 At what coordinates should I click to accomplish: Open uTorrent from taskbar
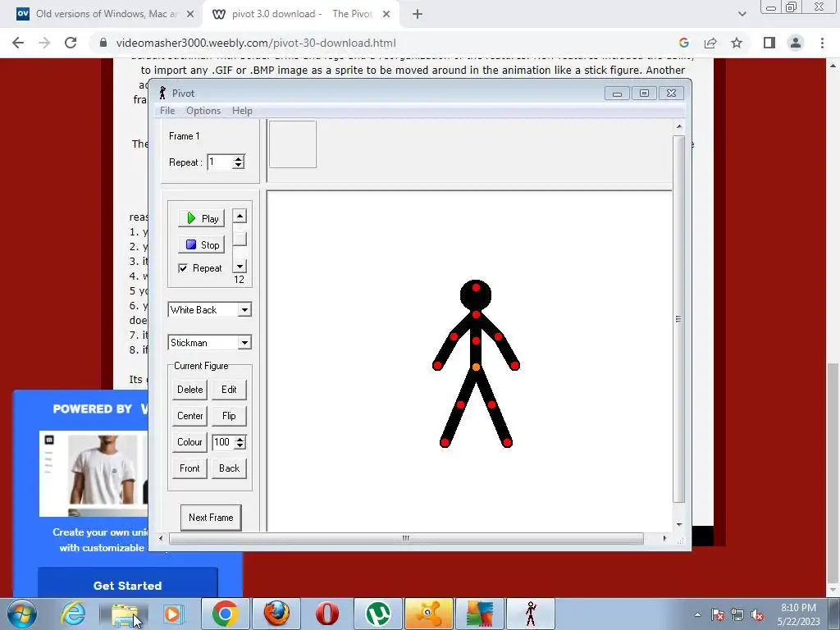pos(378,614)
